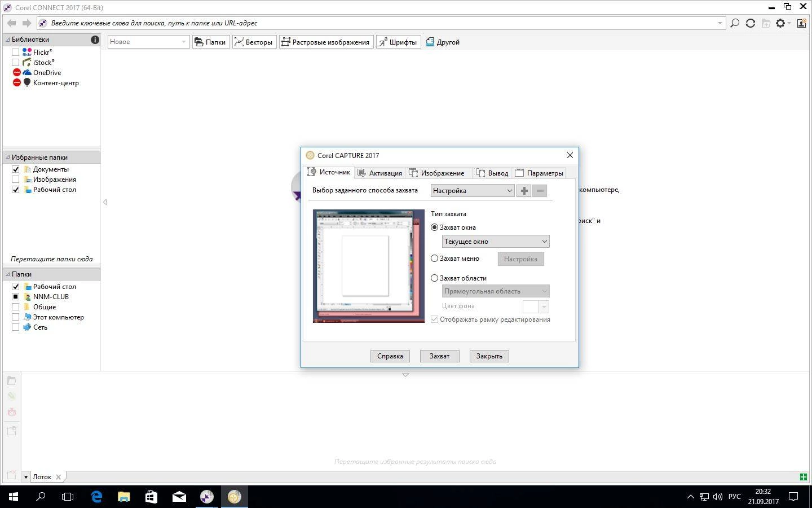Screen dimensions: 812x508
Task: Click the forward navigation arrow
Action: coord(27,23)
